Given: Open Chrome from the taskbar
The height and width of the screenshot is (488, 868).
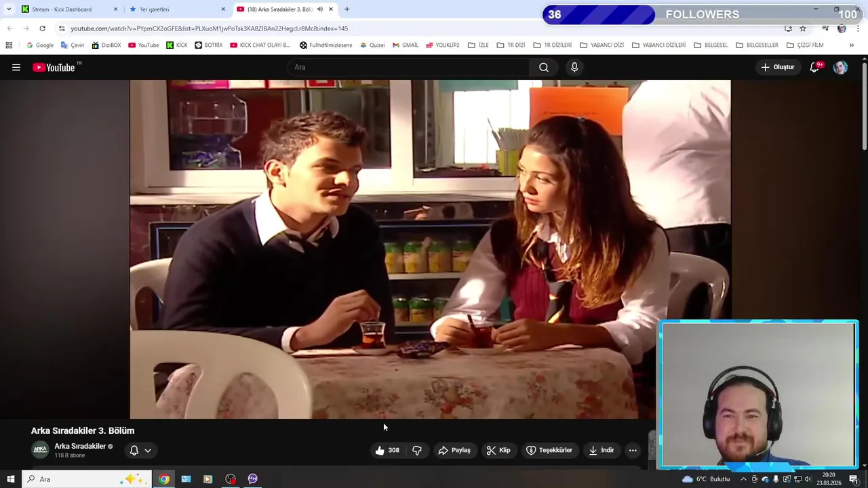Looking at the screenshot, I should 164,479.
